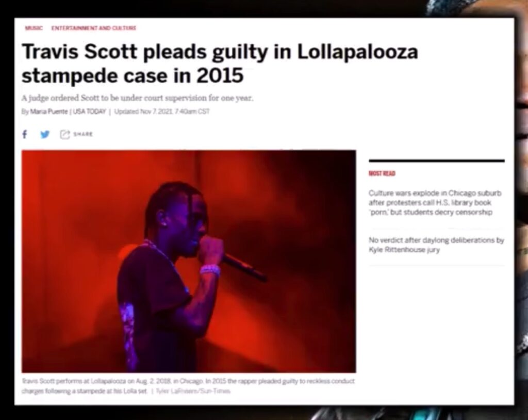The height and width of the screenshot is (420, 528).
Task: Click the SHARE label
Action: click(83, 134)
